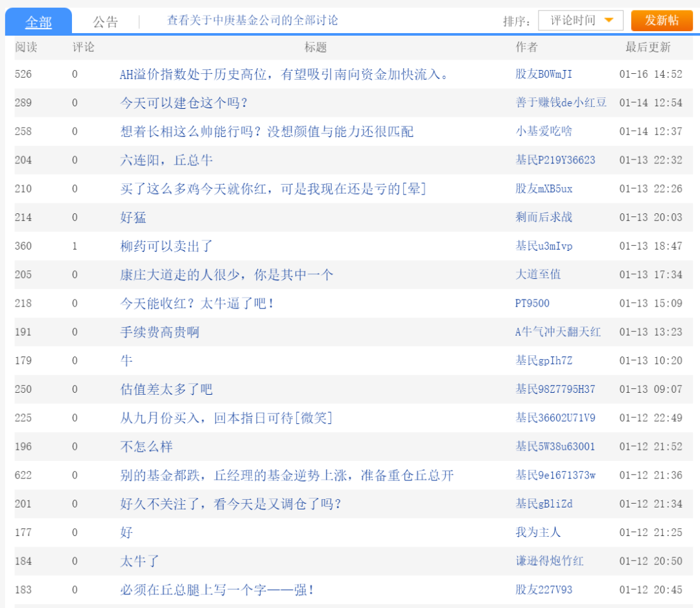View author profile 基民u3mIvp
Image resolution: width=700 pixels, height=608 pixels.
544,246
